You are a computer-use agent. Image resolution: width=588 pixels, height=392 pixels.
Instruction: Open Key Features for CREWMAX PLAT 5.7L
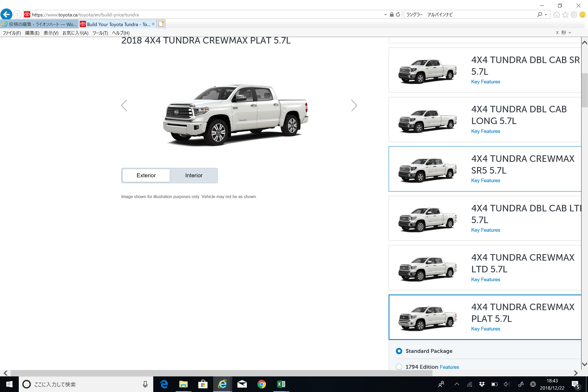pyautogui.click(x=486, y=329)
